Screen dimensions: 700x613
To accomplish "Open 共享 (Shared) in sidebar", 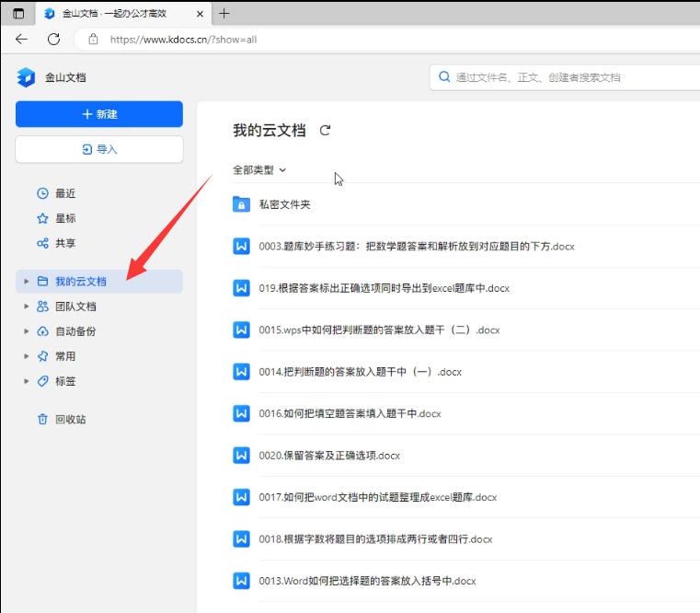I will (65, 244).
